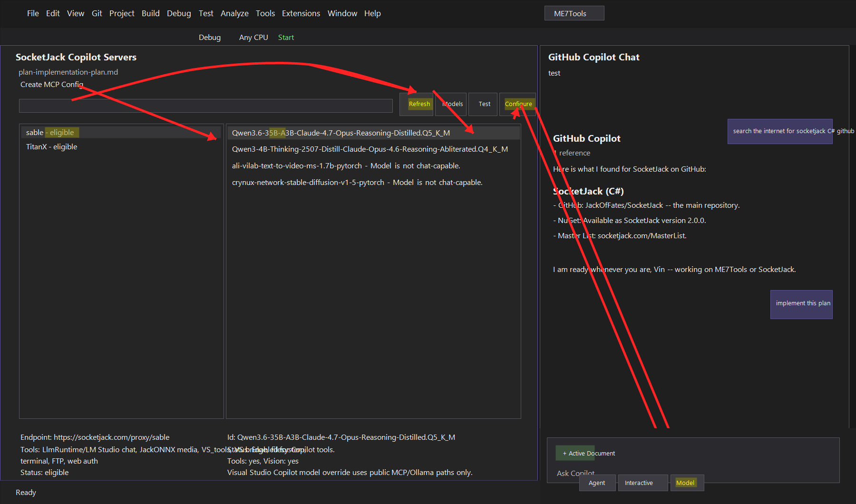Screen dimensions: 856x504
Task: Select the sable - eligible server
Action: coord(121,132)
